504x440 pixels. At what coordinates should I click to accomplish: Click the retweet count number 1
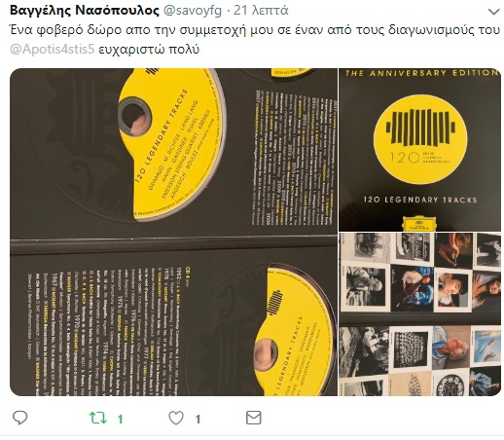click(x=120, y=420)
